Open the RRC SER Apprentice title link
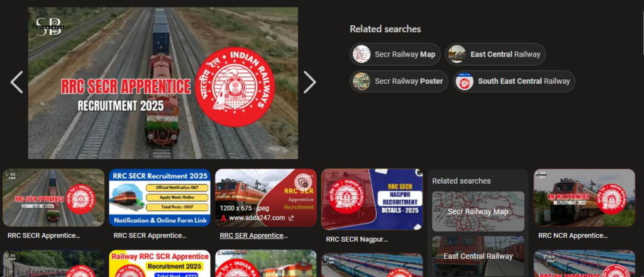 point(253,235)
